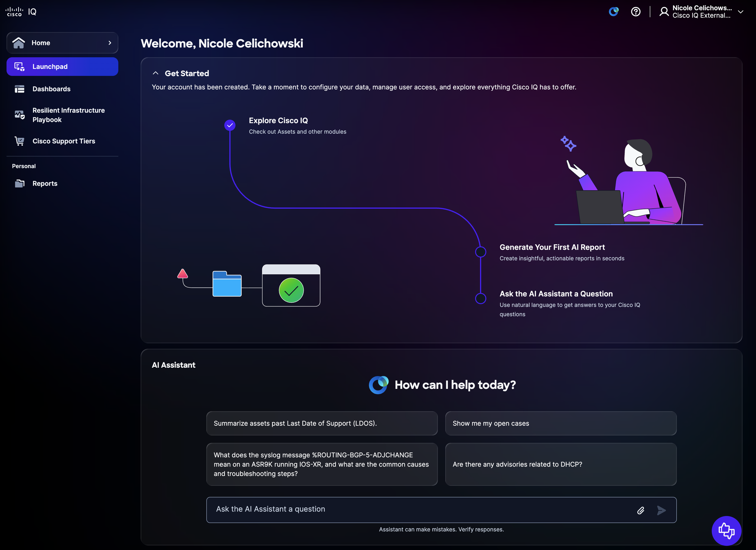Viewport: 756px width, 550px height.
Task: Expand the Nicole Celichowski account dropdown arrow
Action: coord(741,12)
